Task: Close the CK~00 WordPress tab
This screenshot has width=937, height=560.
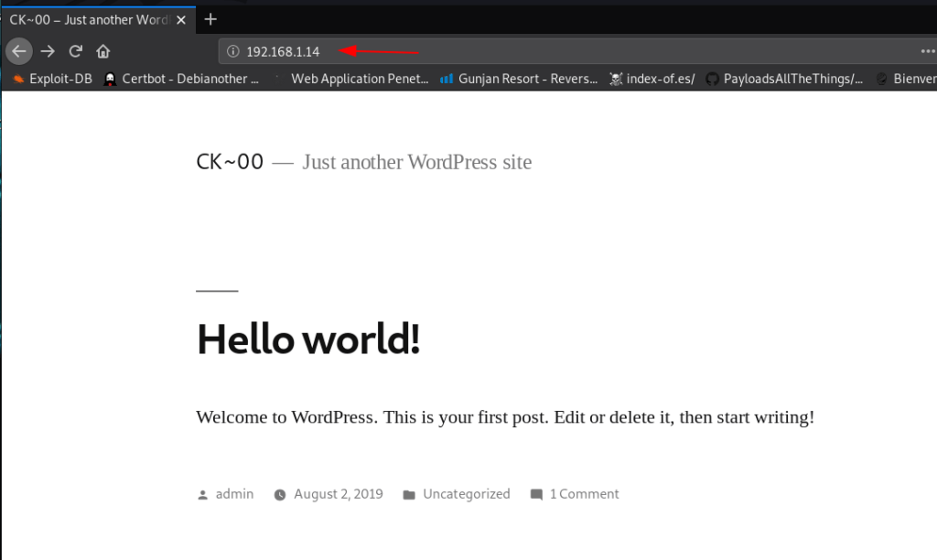Action: click(x=181, y=20)
